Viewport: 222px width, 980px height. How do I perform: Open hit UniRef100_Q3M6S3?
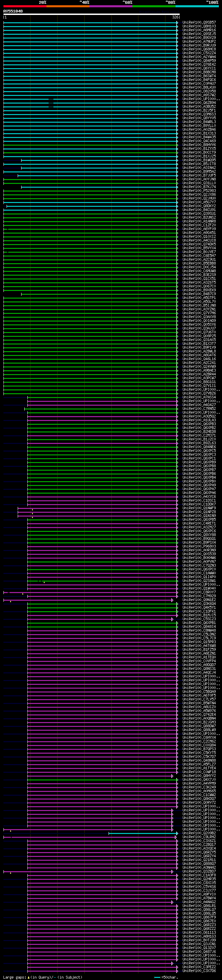click(199, 114)
